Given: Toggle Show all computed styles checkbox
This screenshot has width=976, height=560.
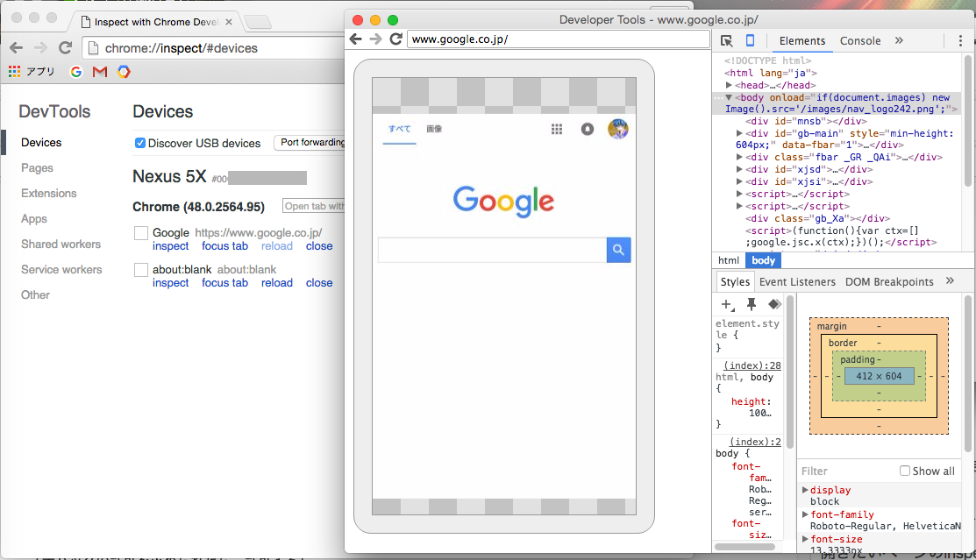Looking at the screenshot, I should tap(904, 471).
